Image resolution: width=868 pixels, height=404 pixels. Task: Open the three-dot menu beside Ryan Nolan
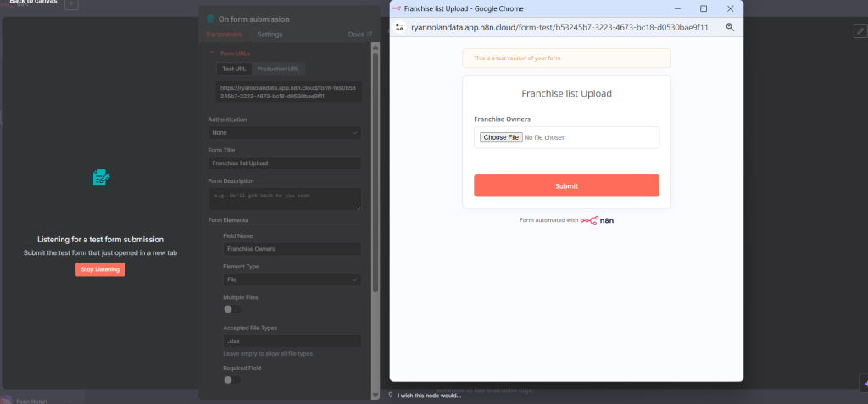(x=70, y=401)
